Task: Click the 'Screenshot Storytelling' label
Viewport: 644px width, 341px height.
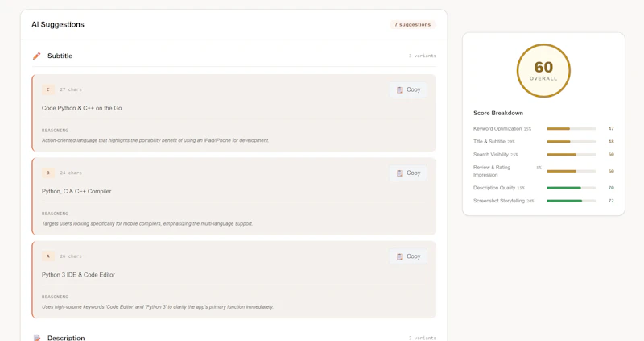Action: [x=499, y=201]
